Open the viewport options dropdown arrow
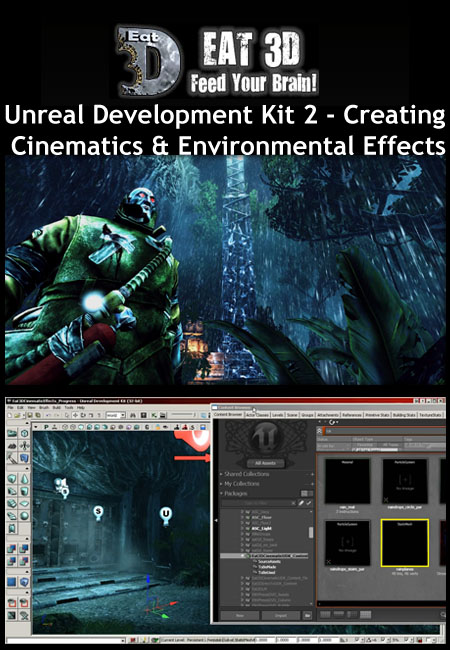 click(x=36, y=427)
